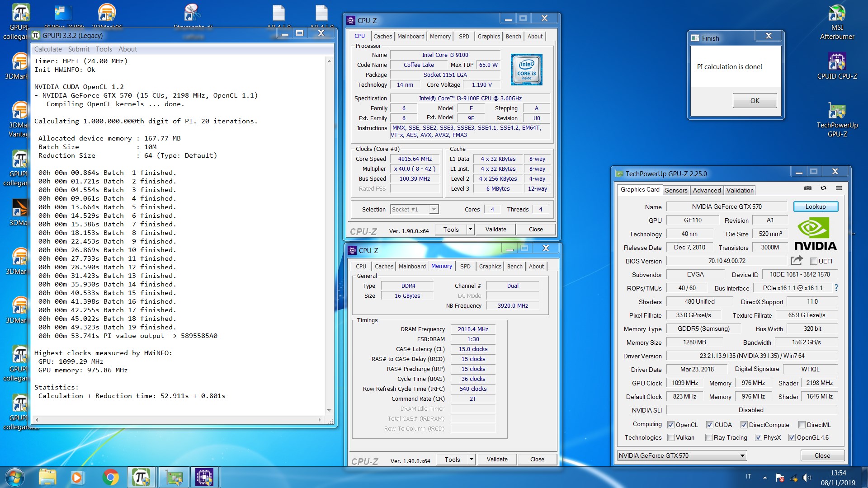Viewport: 868px width, 488px height.
Task: Select CPU-Z taskbar icon
Action: (x=204, y=477)
